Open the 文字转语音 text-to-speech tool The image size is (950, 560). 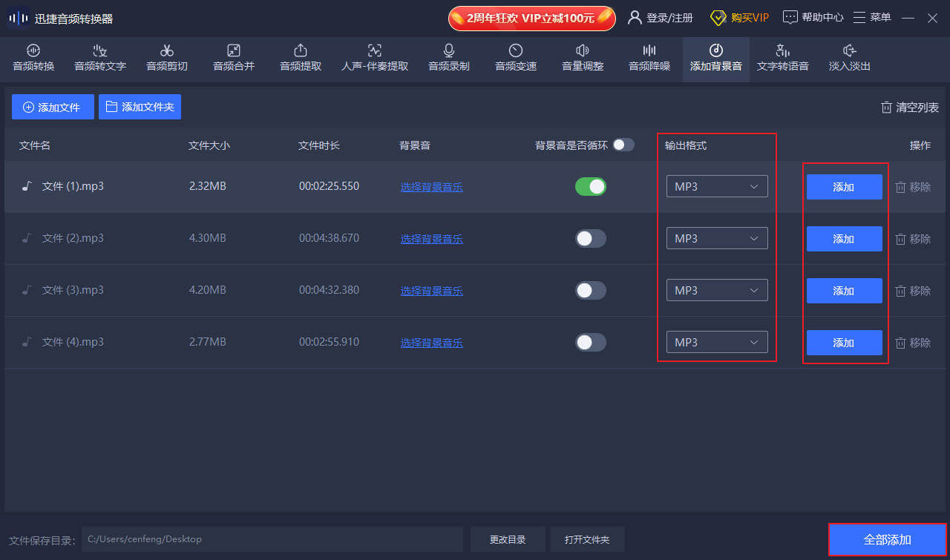[782, 59]
